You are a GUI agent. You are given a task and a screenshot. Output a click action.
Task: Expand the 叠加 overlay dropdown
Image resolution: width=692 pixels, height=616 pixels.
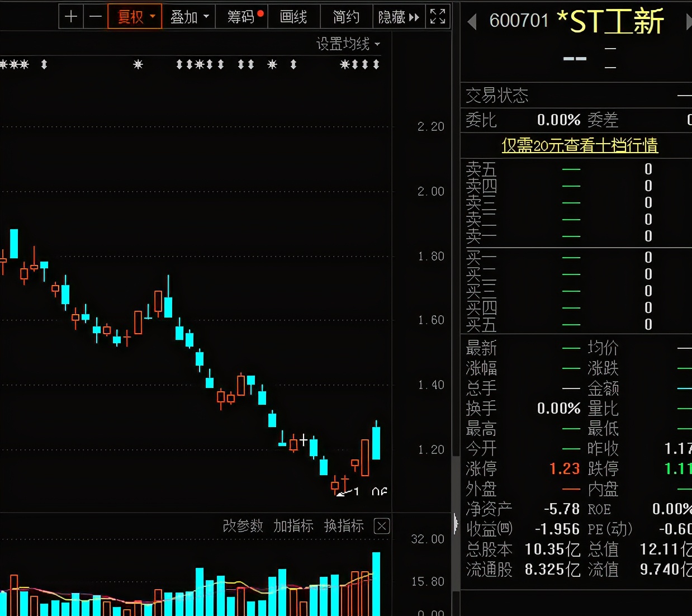(x=206, y=17)
